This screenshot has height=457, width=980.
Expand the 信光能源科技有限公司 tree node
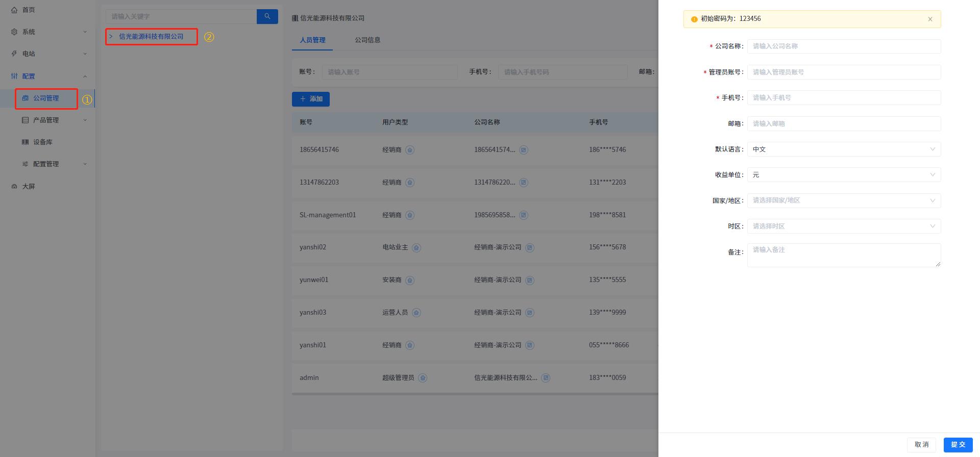point(111,37)
